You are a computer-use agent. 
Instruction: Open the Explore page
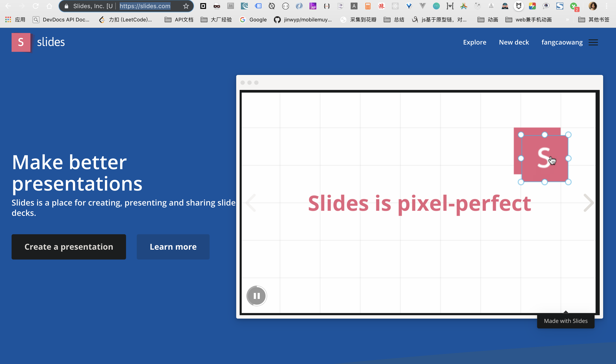tap(474, 42)
